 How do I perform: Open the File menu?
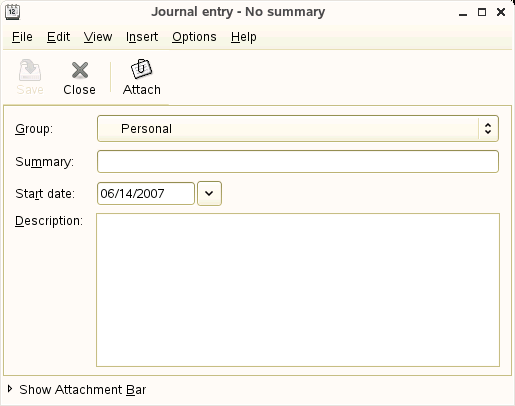(22, 37)
